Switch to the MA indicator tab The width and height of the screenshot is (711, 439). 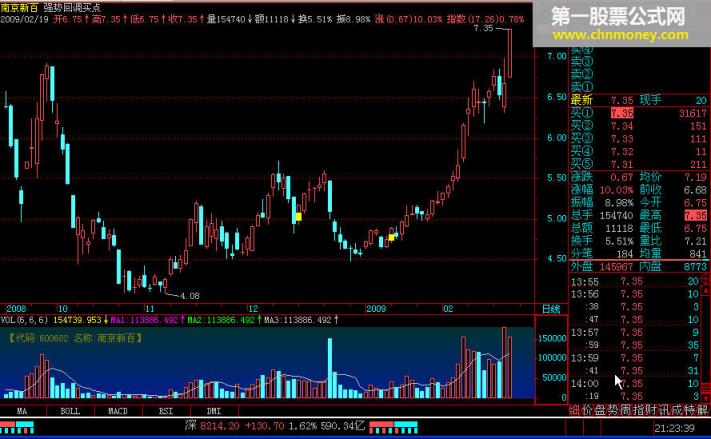(x=22, y=411)
